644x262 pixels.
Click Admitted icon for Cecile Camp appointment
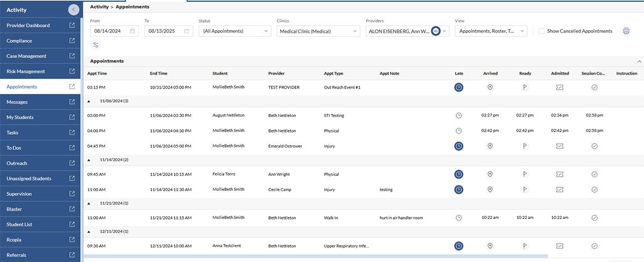pos(560,190)
